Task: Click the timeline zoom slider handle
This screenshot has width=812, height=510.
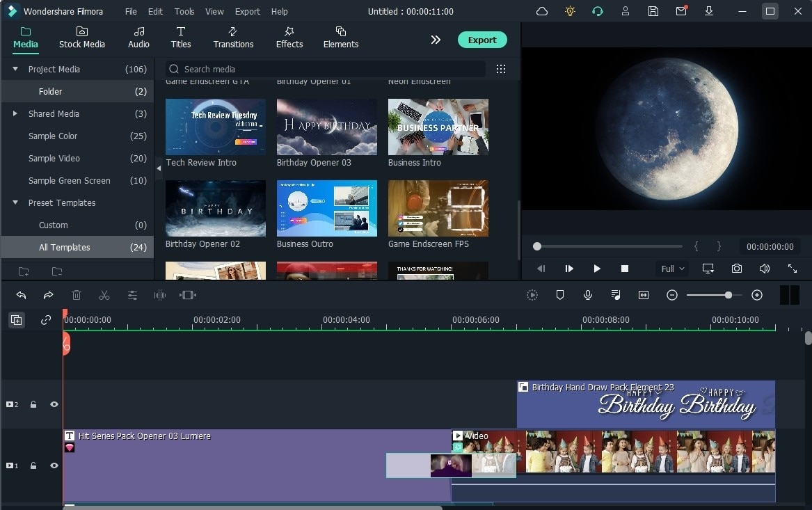Action: point(728,295)
